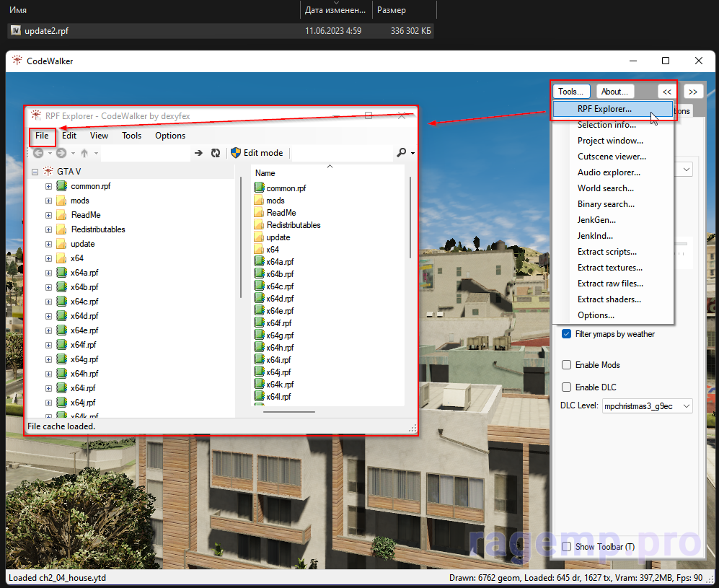Viewport: 719px width, 588px height.
Task: Click the About... button
Action: coord(615,92)
